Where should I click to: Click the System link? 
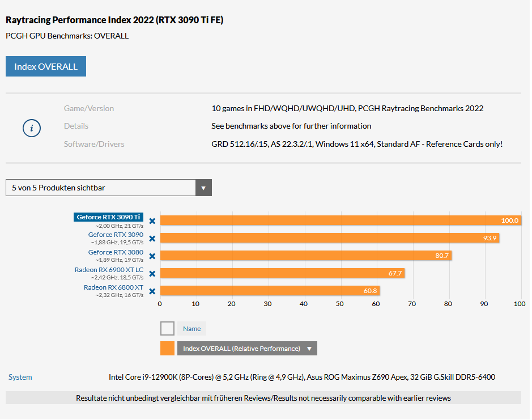point(20,378)
